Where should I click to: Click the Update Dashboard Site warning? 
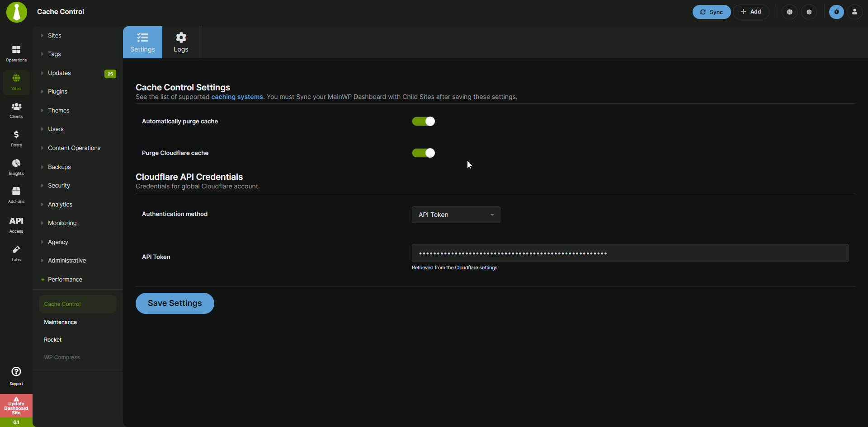click(x=16, y=406)
